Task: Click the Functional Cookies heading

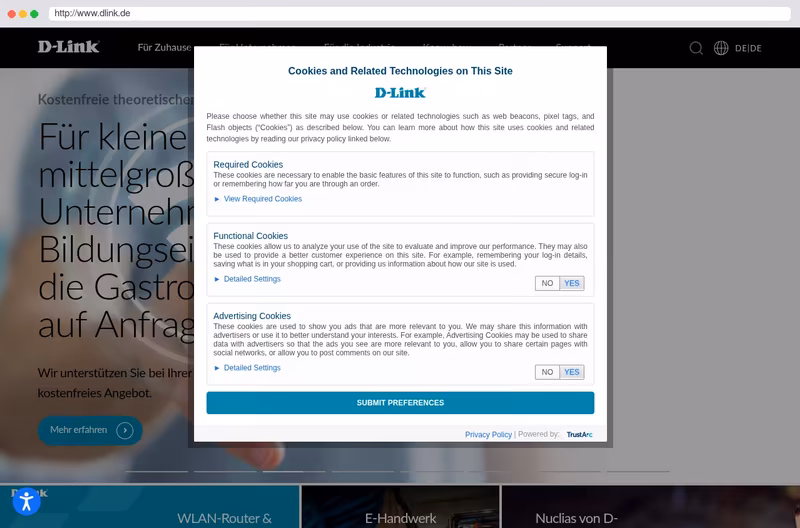Action: pyautogui.click(x=251, y=236)
